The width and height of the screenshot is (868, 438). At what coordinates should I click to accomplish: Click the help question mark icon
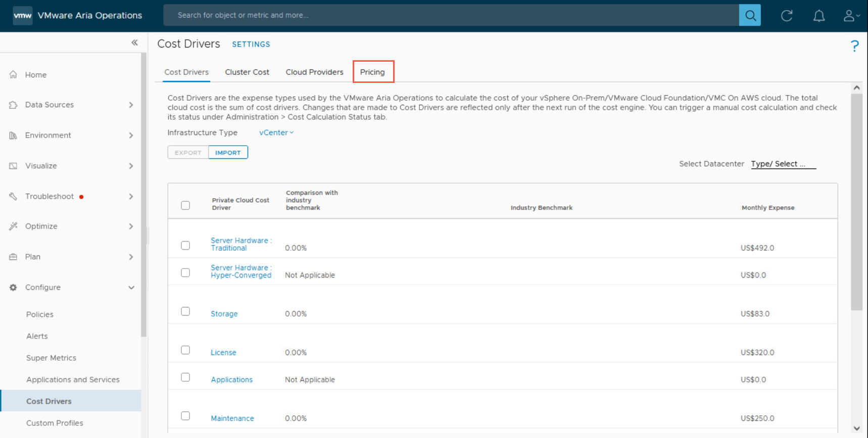[x=854, y=46]
